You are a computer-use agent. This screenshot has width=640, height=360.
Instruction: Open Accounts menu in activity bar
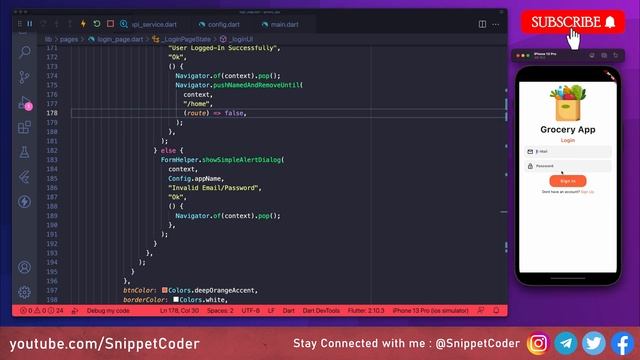pyautogui.click(x=24, y=267)
